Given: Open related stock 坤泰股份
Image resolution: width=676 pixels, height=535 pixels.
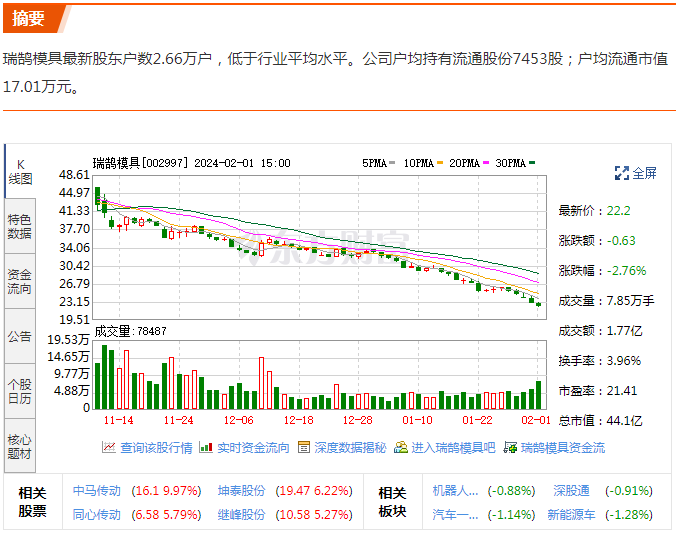Looking at the screenshot, I should pos(241,491).
